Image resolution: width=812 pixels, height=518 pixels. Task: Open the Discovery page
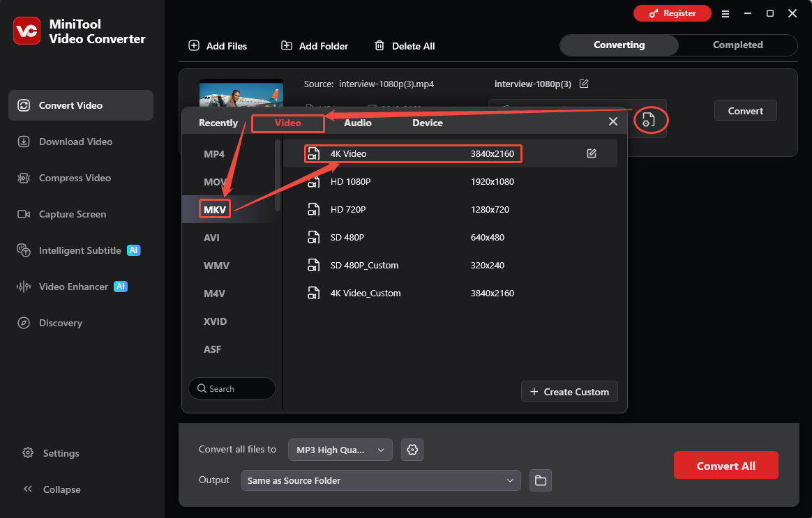[x=50, y=323]
